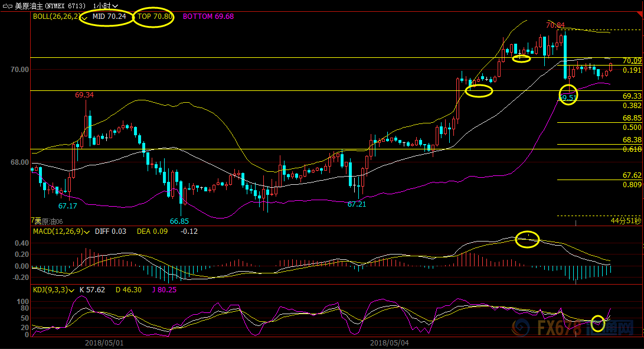Click the 2018/05/01 date axis label

coord(104,343)
